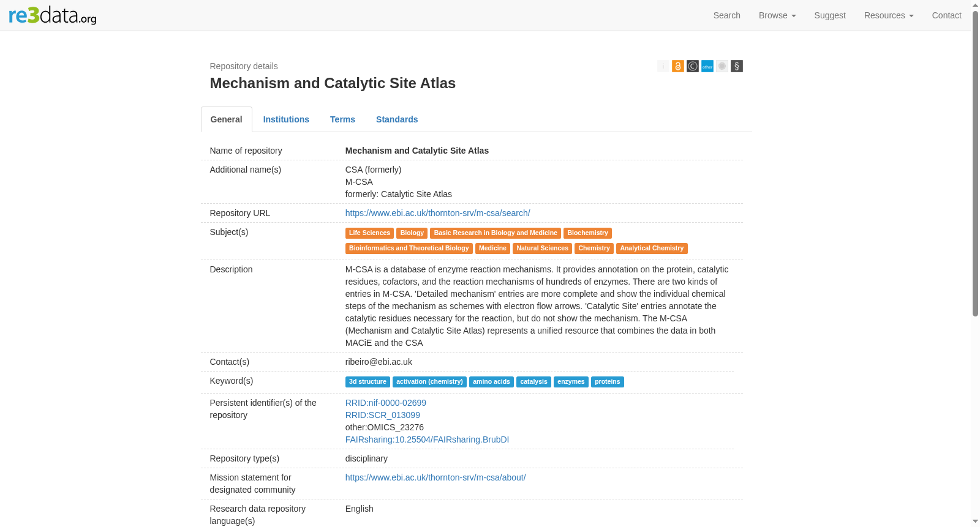Click the contact email ribeiro@ebi.ac.uk
980x527 pixels.
(x=379, y=362)
